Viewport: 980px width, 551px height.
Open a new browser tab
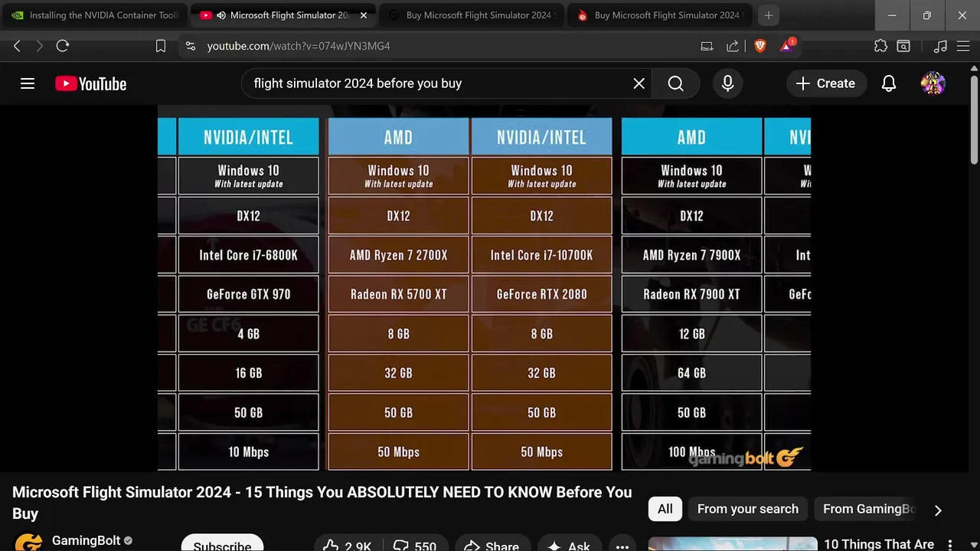(x=769, y=15)
